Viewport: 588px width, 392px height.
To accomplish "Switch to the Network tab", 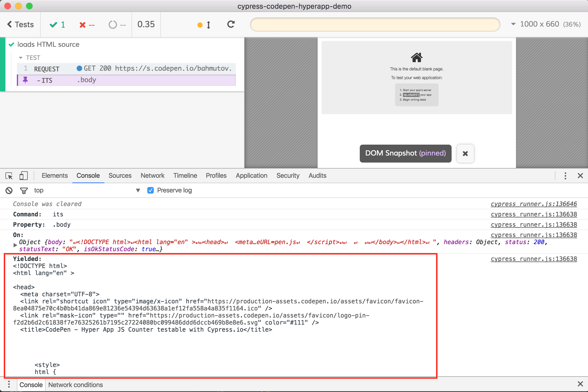I will click(152, 176).
